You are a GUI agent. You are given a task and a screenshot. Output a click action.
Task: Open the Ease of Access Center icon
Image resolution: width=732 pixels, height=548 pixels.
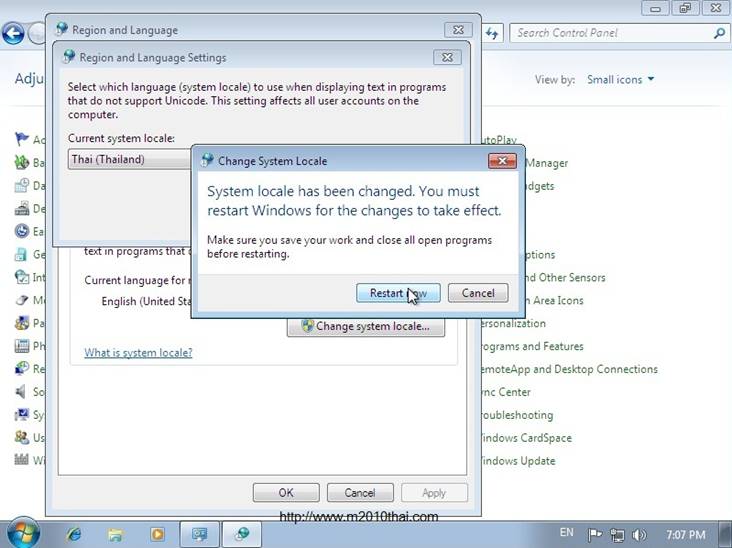21,231
